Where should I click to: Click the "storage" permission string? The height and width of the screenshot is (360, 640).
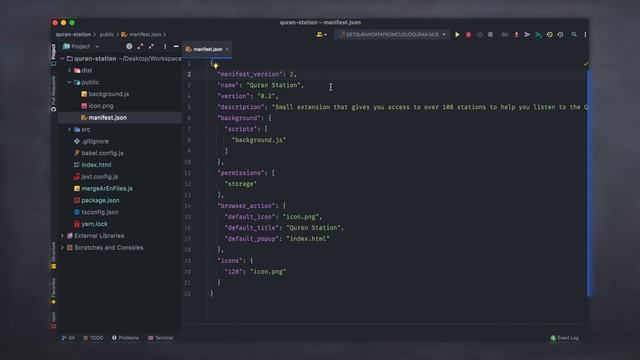click(240, 184)
